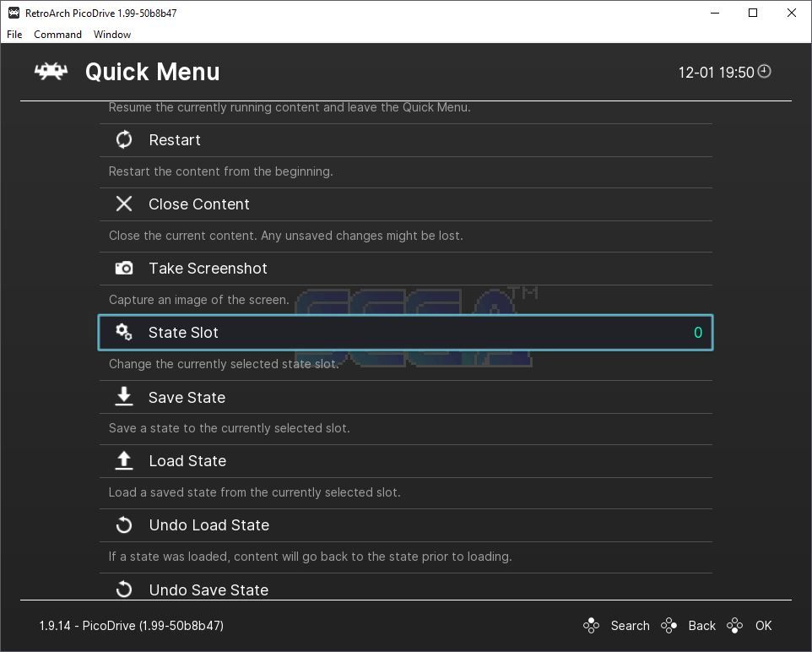
Task: Click the Save State download-arrow icon
Action: click(x=124, y=397)
